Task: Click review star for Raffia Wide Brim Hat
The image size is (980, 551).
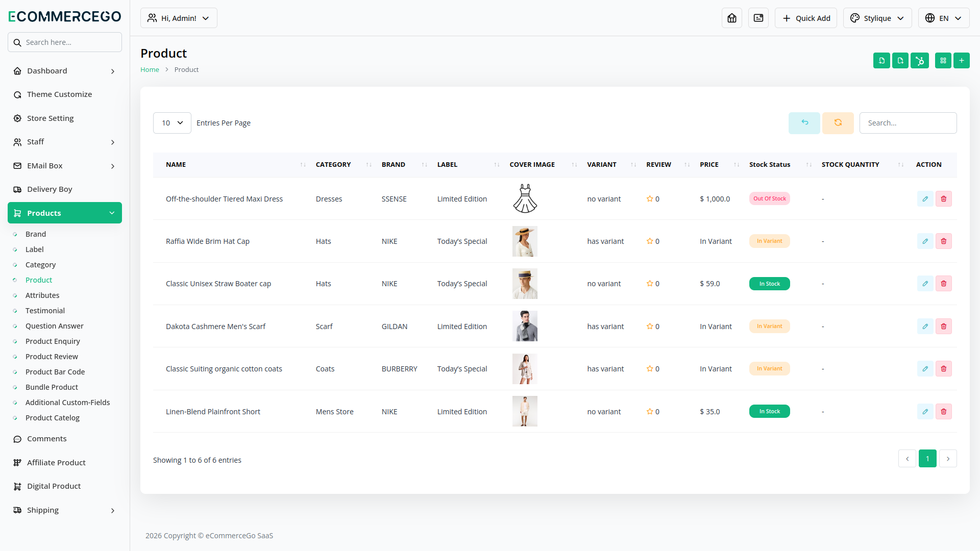Action: click(x=650, y=241)
